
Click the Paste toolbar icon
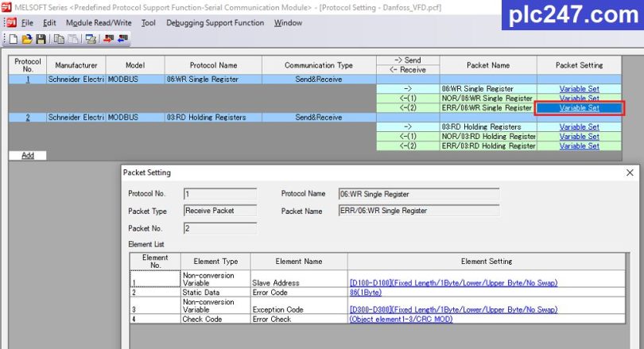click(x=72, y=38)
